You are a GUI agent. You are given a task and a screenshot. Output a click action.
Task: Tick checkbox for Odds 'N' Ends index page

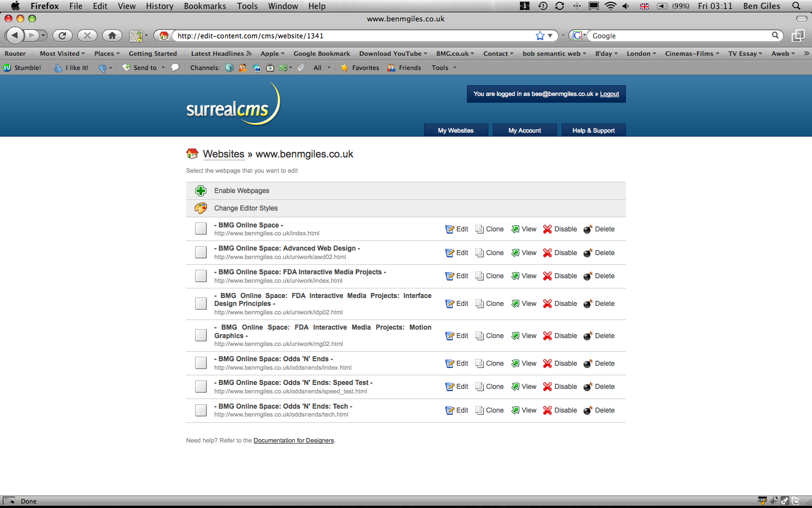tap(201, 363)
